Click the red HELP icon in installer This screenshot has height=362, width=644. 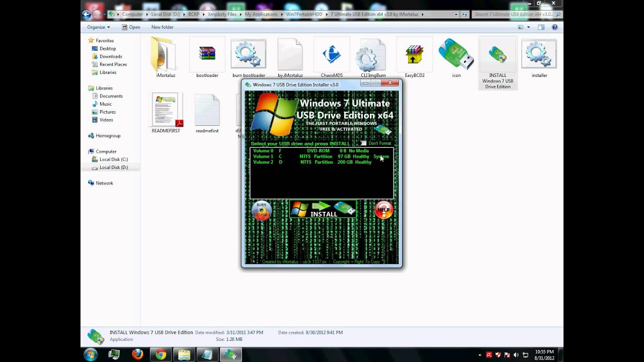(x=383, y=210)
